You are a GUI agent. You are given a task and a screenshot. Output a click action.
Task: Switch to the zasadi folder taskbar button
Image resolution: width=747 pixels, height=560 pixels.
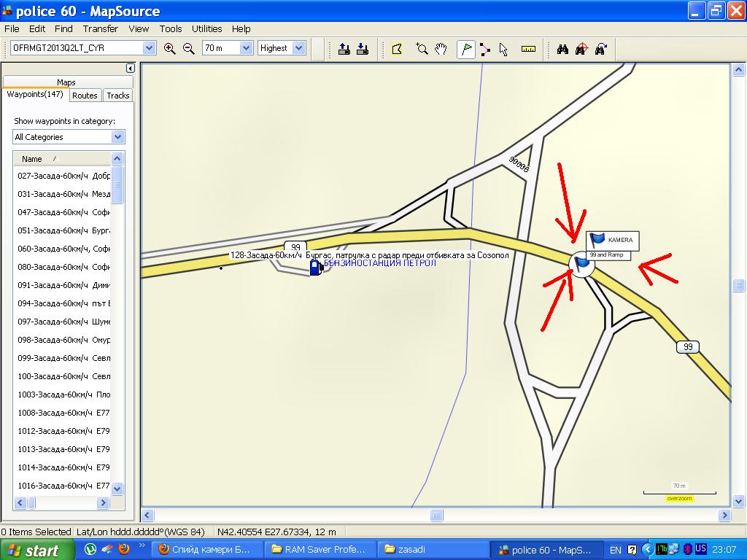(x=433, y=550)
